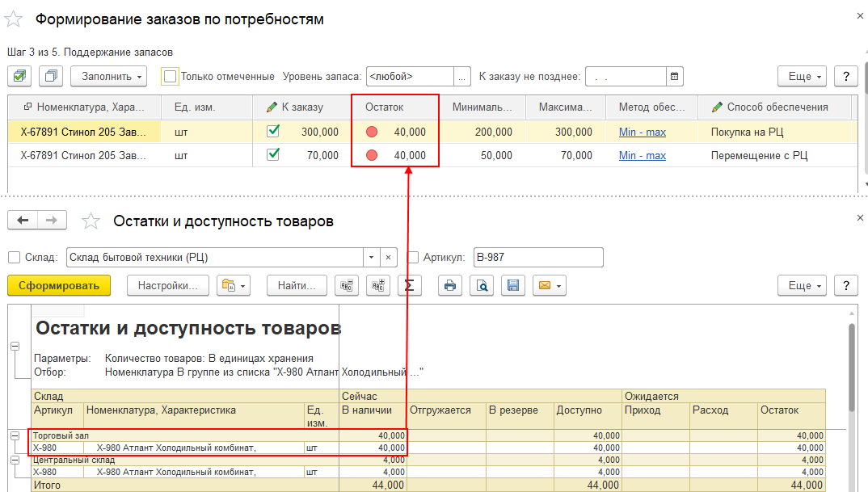Enable the Артикул filter checkbox
Viewport: 868px width, 492px height.
click(x=414, y=257)
